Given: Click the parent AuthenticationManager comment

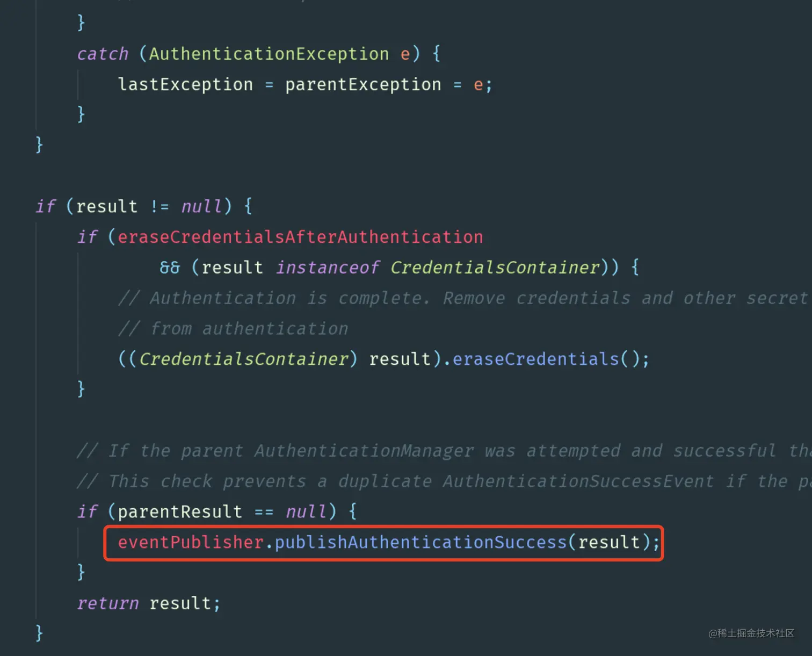Looking at the screenshot, I should (x=444, y=451).
